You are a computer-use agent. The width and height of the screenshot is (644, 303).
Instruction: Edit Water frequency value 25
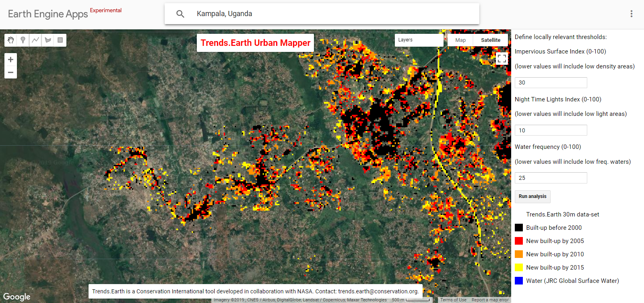pos(551,178)
